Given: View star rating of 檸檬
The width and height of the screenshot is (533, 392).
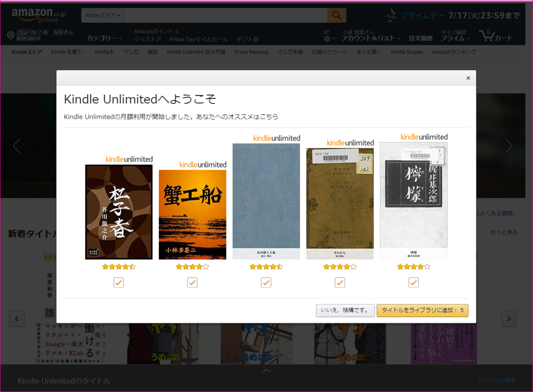Looking at the screenshot, I should 414,267.
